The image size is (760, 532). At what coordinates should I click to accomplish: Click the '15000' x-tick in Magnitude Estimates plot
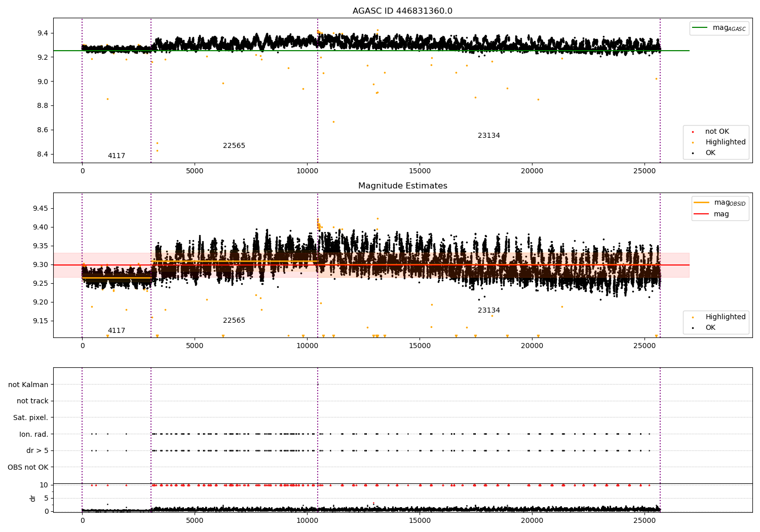pyautogui.click(x=420, y=346)
